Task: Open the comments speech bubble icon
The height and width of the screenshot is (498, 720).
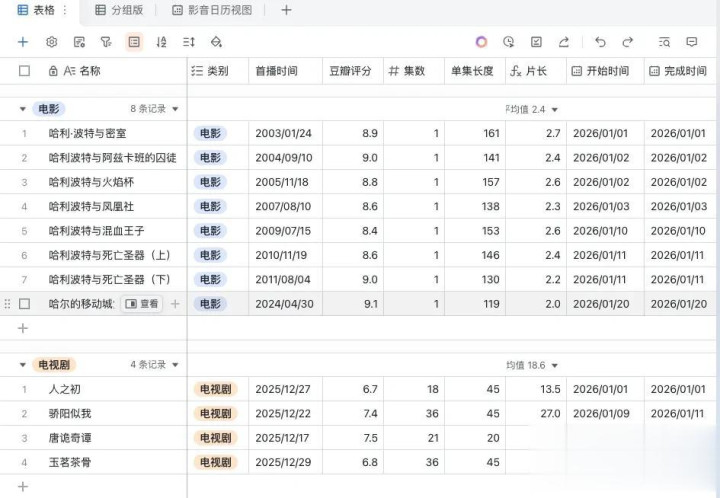Action: tap(691, 42)
